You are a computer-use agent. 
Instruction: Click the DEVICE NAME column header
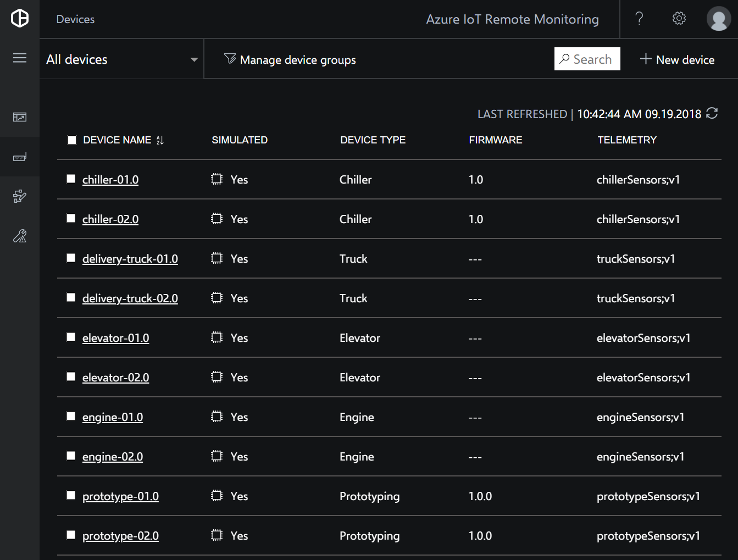(x=117, y=140)
